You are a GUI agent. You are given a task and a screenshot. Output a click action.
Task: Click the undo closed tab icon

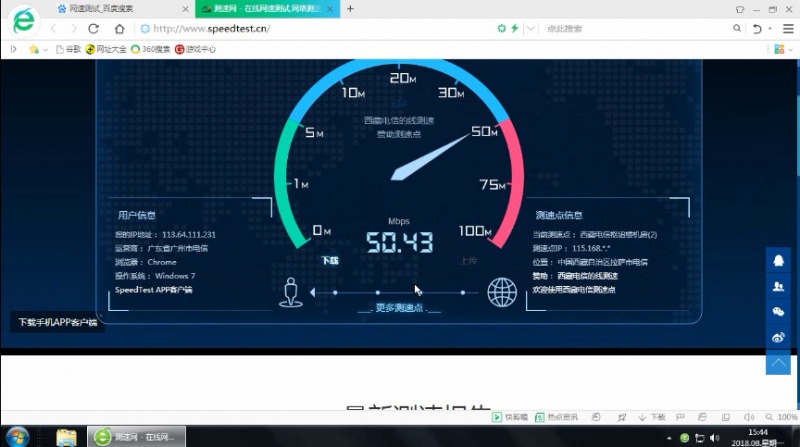[757, 29]
